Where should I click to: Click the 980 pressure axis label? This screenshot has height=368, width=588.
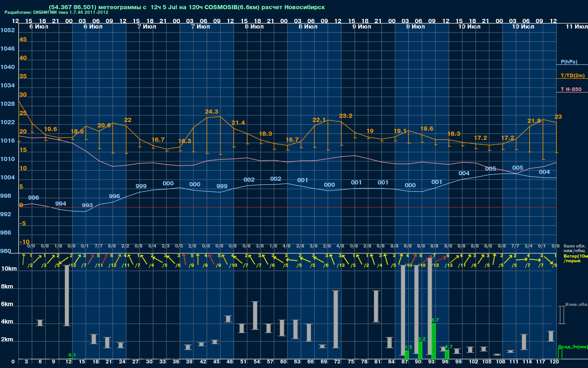tap(6, 251)
